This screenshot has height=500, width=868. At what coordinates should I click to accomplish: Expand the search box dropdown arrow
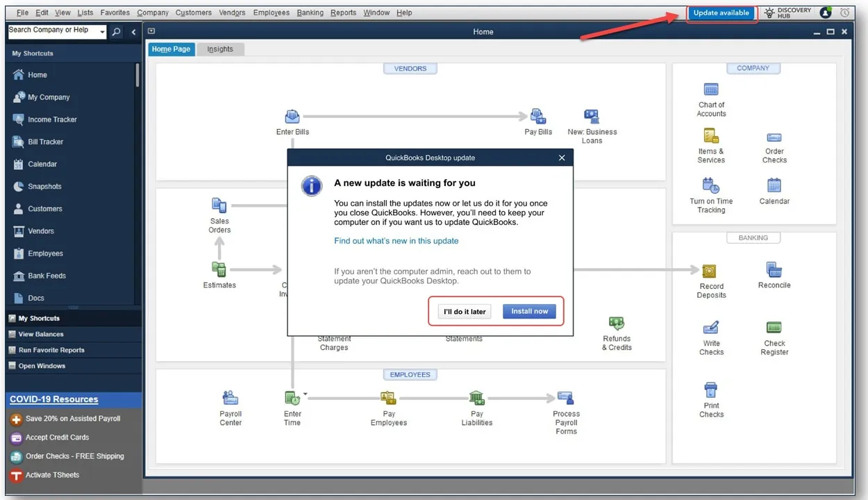coord(103,32)
